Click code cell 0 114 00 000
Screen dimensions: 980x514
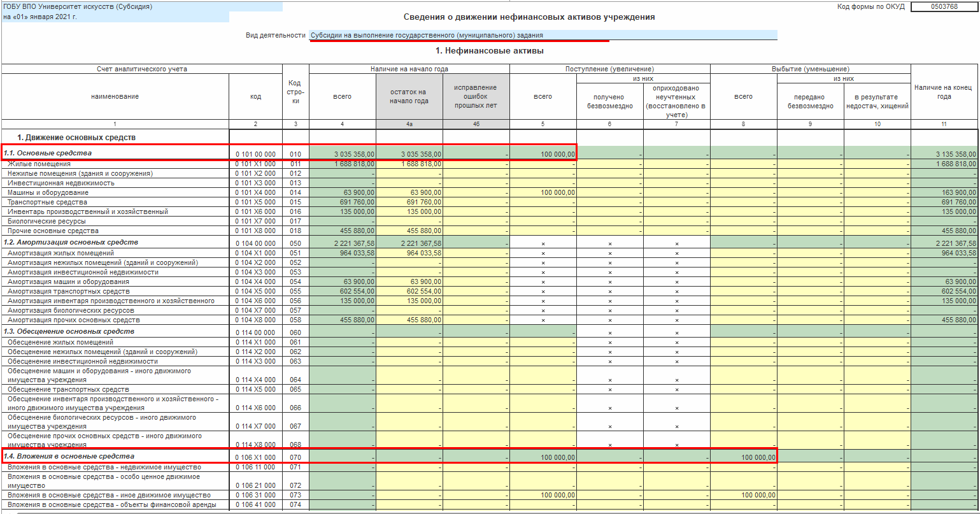coord(255,332)
